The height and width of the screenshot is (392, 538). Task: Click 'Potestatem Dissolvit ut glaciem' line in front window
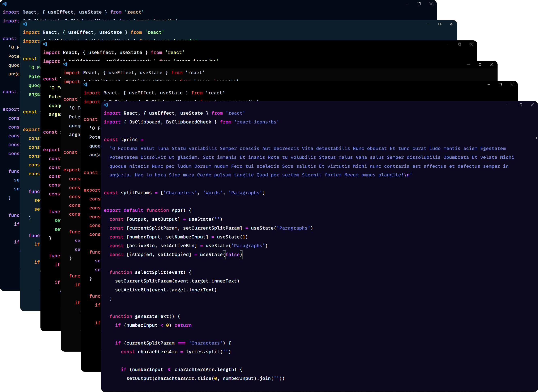tap(312, 157)
